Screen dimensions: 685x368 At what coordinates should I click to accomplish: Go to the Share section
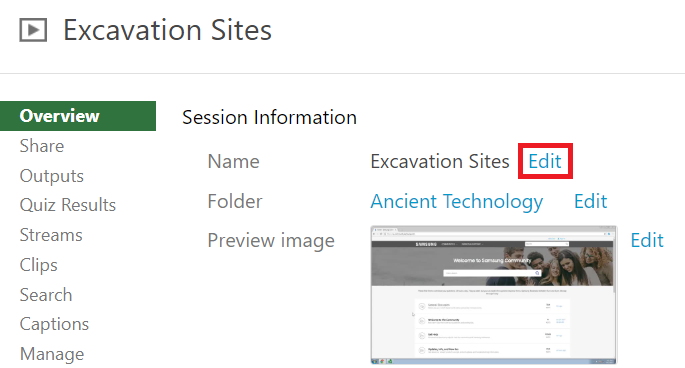[x=42, y=146]
